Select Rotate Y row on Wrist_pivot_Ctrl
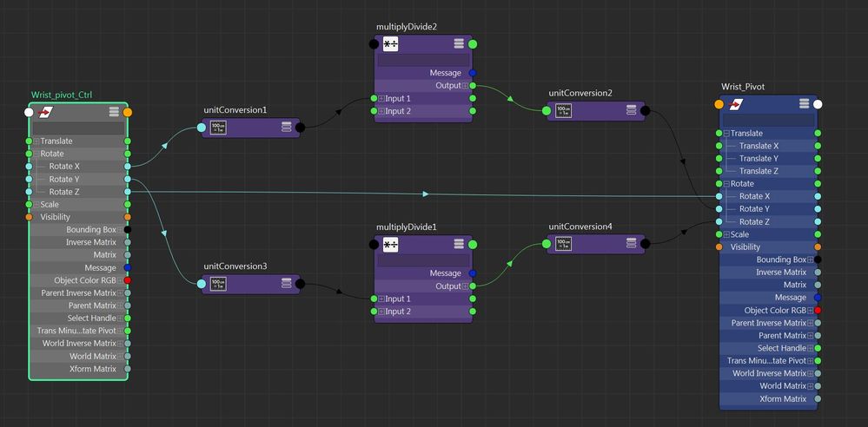The height and width of the screenshot is (427, 868). [78, 179]
